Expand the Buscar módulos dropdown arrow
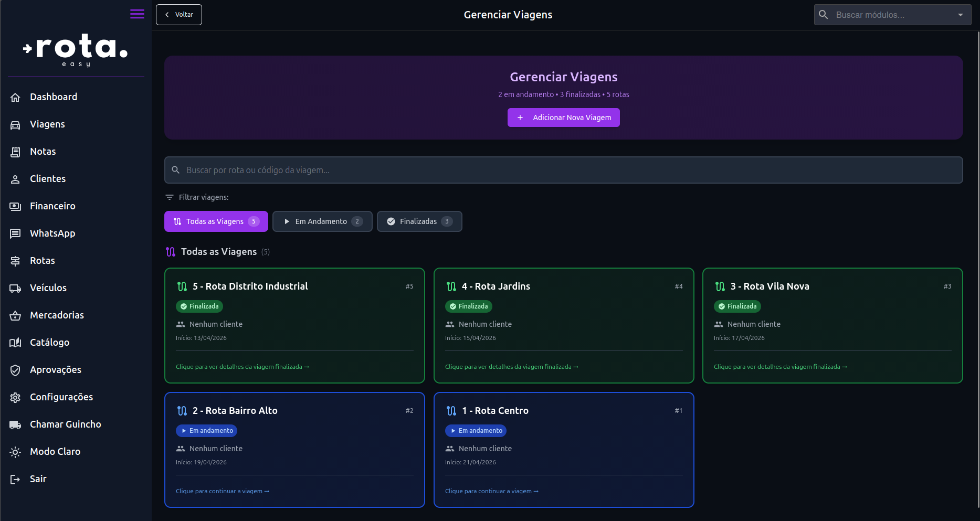Image resolution: width=980 pixels, height=521 pixels. 960,15
